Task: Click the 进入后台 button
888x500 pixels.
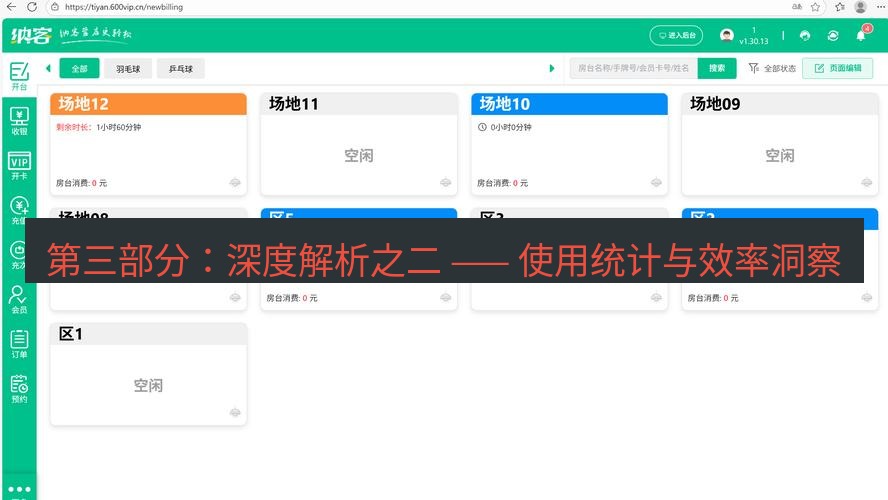Action: (x=676, y=36)
